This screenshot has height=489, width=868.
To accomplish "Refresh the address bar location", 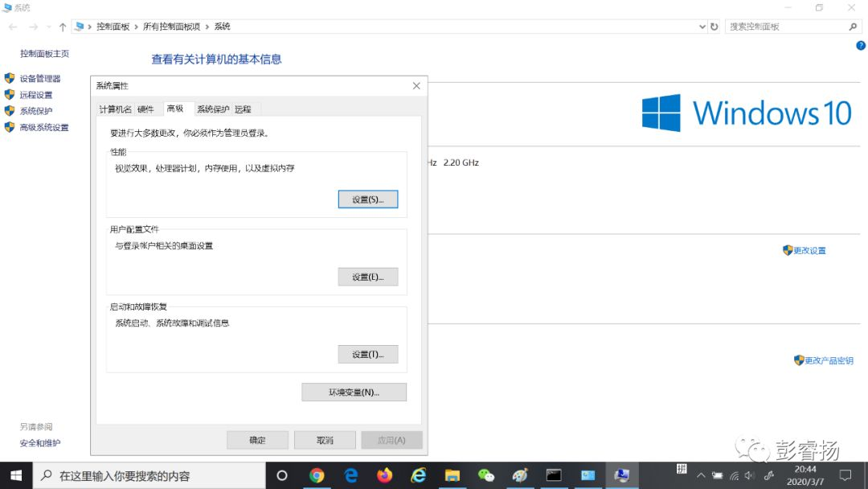I will 714,27.
